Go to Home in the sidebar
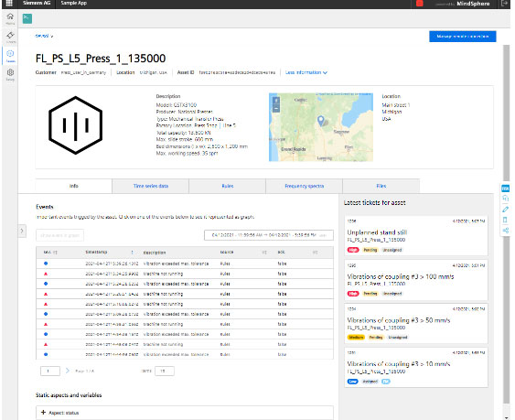 pyautogui.click(x=10, y=18)
